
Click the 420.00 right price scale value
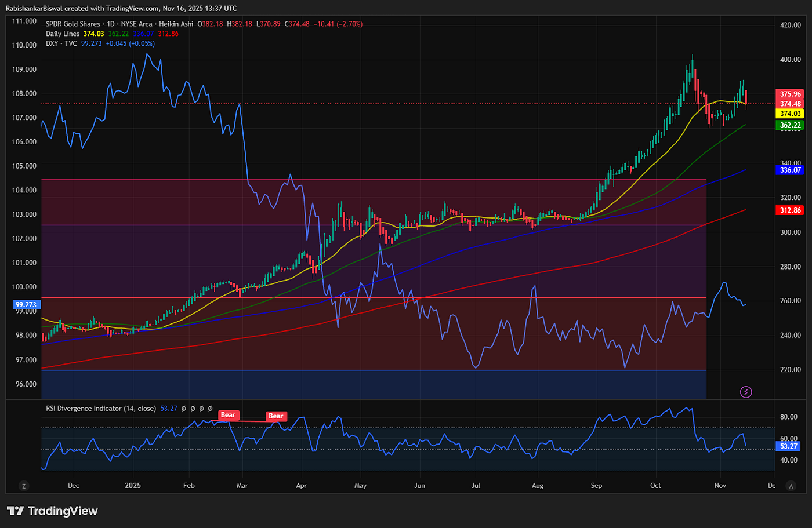791,25
